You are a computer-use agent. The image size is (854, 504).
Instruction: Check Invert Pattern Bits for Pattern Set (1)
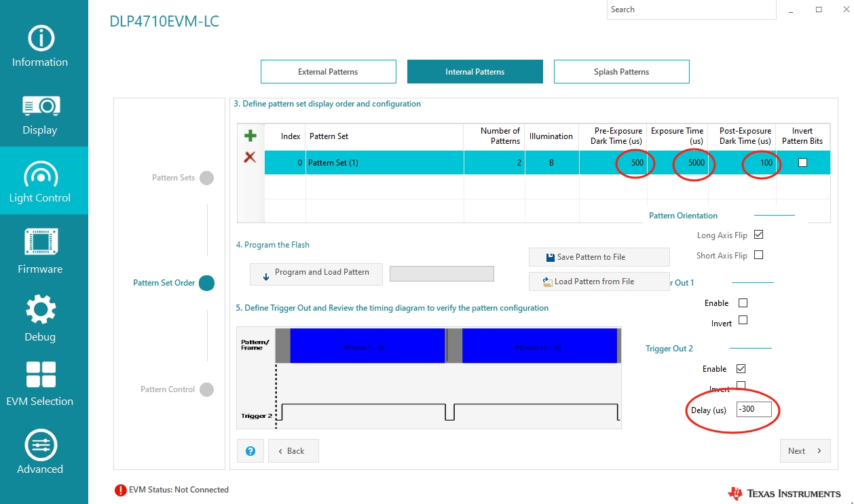coord(802,163)
